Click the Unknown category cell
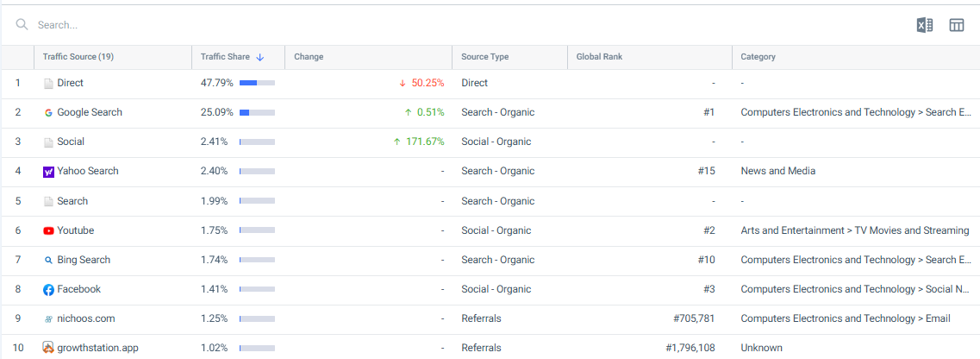This screenshot has height=359, width=980. click(x=761, y=348)
